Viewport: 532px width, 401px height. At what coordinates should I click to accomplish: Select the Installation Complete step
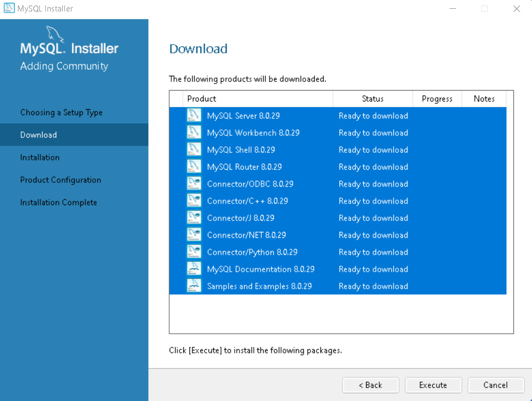[59, 202]
